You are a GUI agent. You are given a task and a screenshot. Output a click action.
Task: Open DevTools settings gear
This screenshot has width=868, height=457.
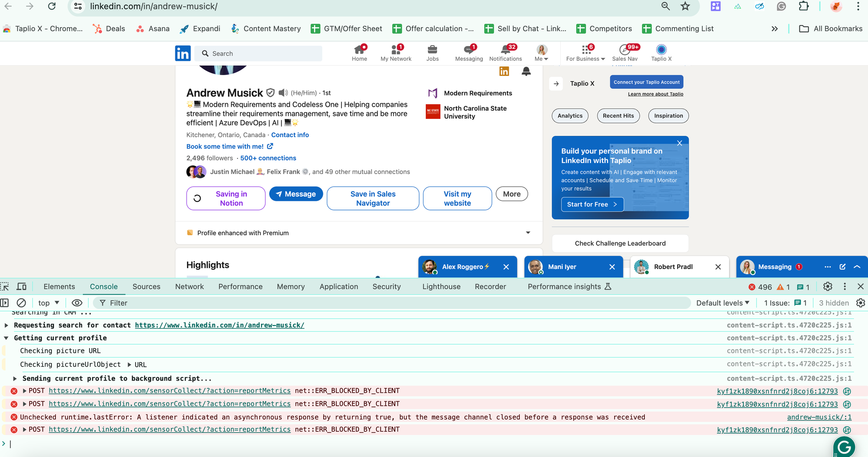tap(828, 286)
